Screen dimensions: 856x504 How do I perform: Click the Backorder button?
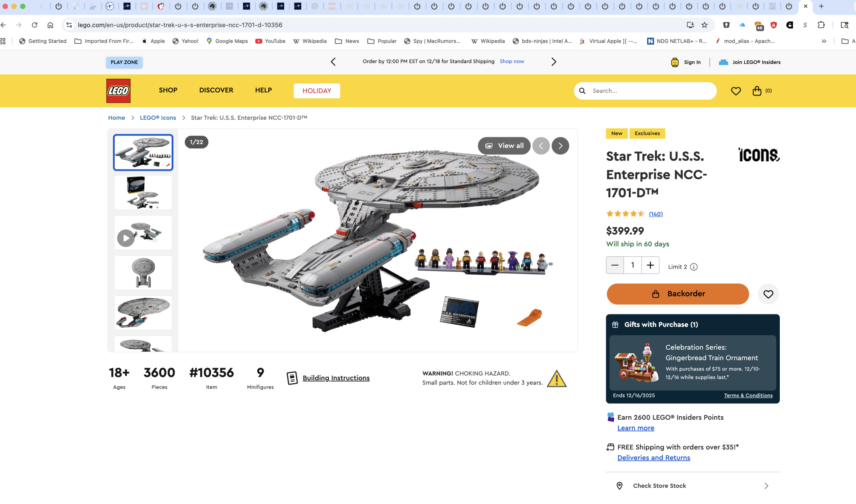tap(678, 294)
